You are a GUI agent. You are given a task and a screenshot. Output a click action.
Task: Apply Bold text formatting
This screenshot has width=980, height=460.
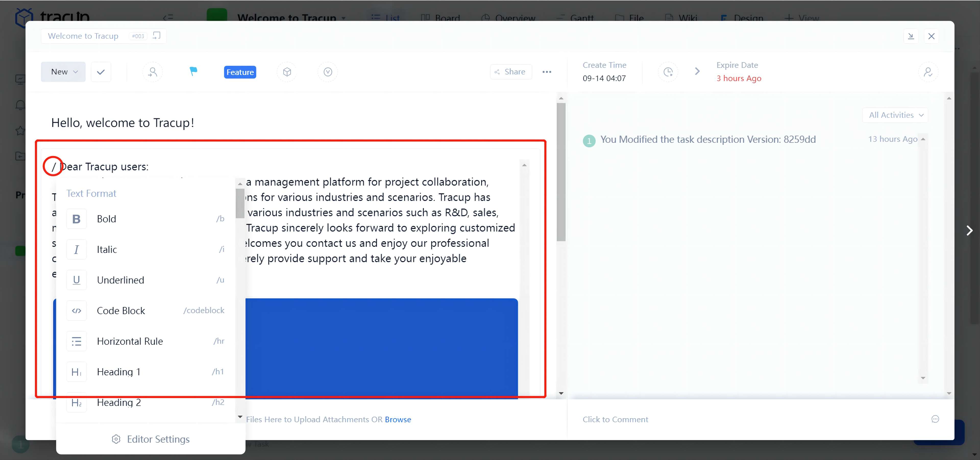[x=106, y=219]
